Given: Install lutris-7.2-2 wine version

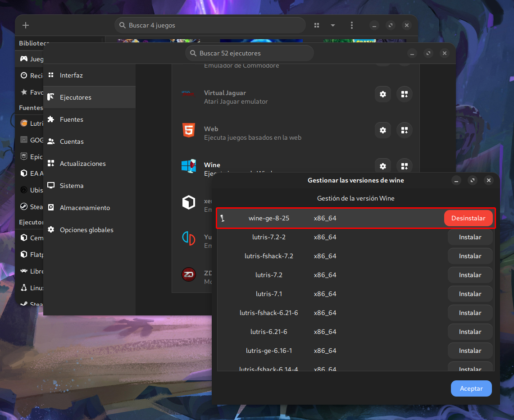Looking at the screenshot, I should (x=470, y=237).
